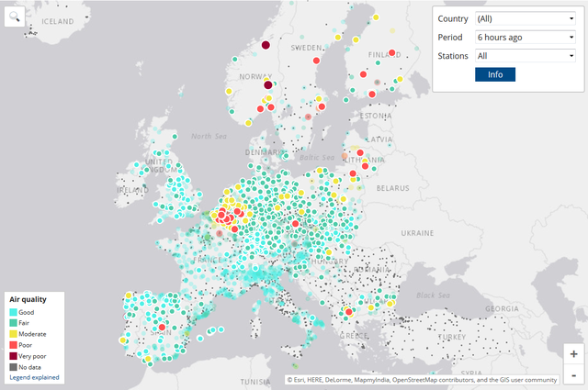588x390 pixels.
Task: Open the Legend explained link
Action: [x=35, y=377]
